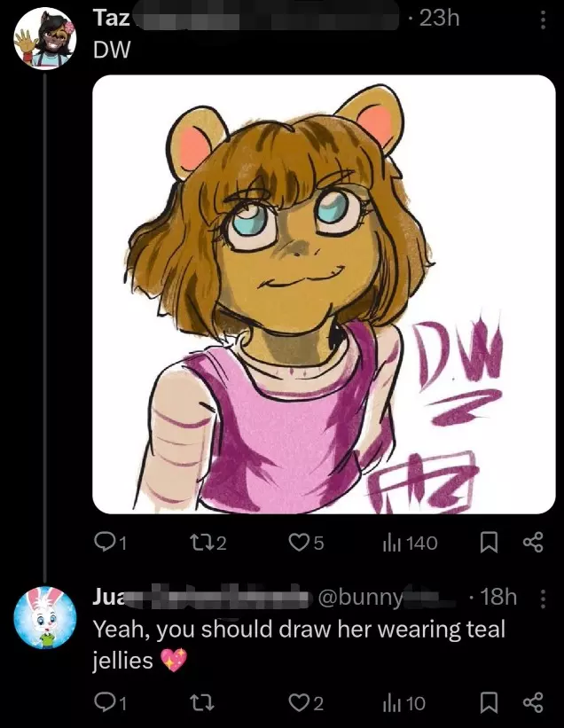This screenshot has height=728, width=564.
Task: Like Taz's DW drawing post
Action: (x=306, y=543)
